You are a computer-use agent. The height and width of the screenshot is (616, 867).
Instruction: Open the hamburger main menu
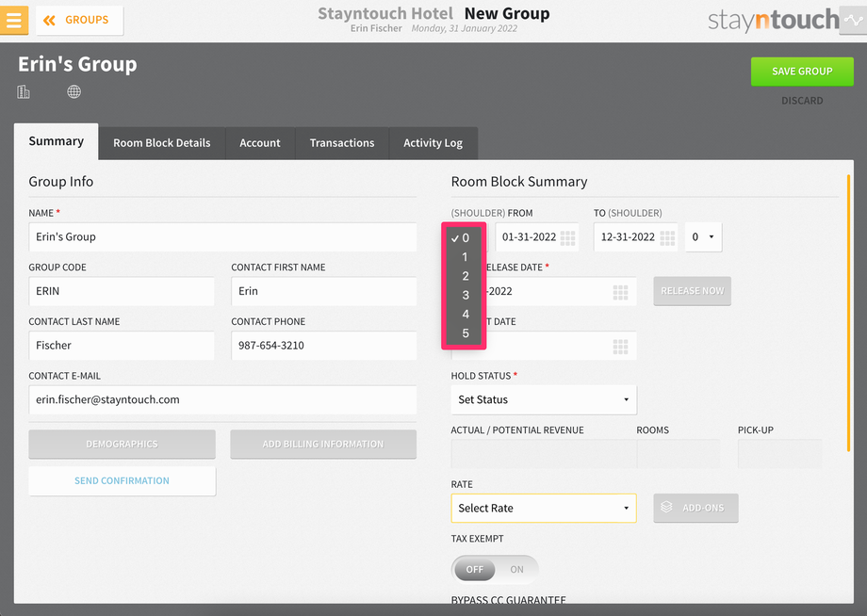[13, 21]
